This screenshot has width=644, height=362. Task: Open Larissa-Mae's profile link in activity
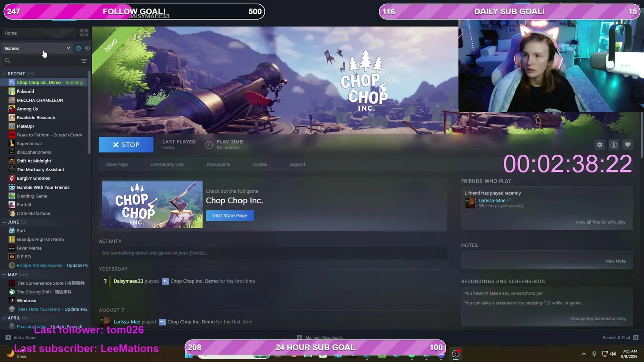(127, 322)
